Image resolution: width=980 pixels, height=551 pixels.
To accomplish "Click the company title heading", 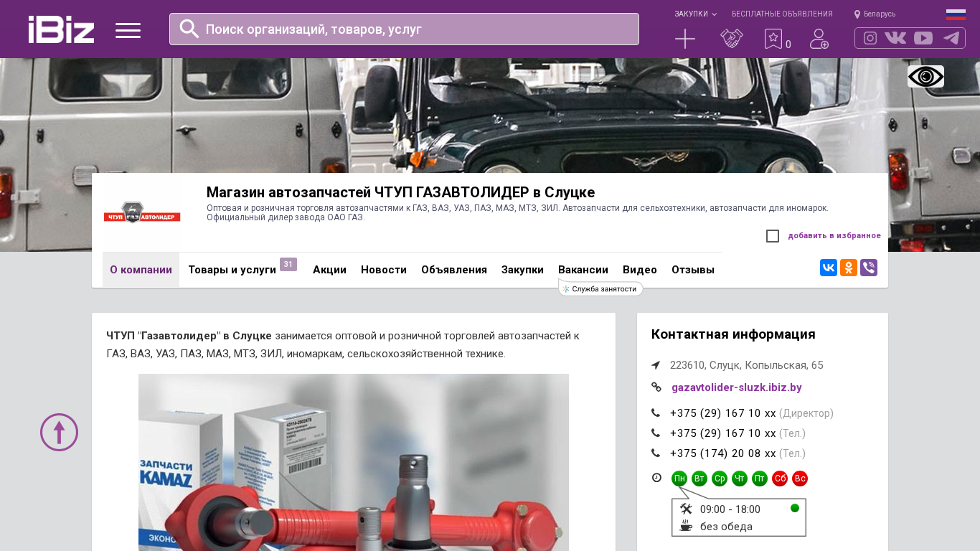I will click(x=400, y=192).
